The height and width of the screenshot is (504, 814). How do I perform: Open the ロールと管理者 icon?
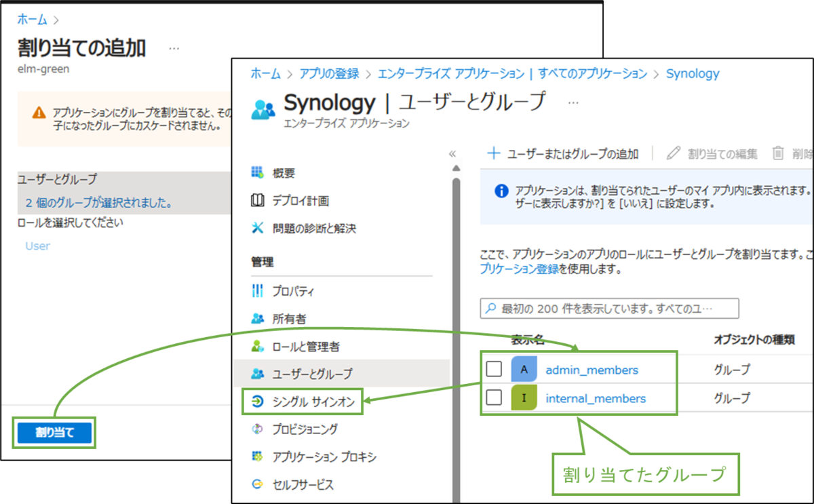[257, 347]
